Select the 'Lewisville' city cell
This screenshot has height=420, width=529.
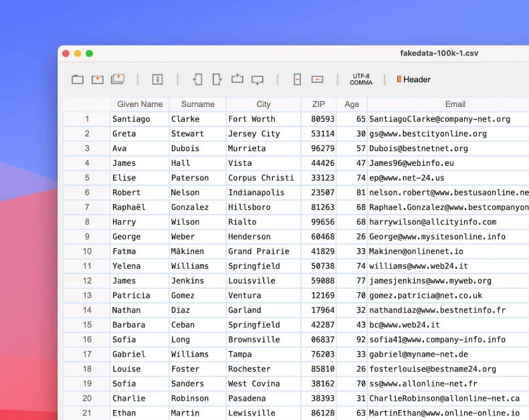[x=263, y=413]
